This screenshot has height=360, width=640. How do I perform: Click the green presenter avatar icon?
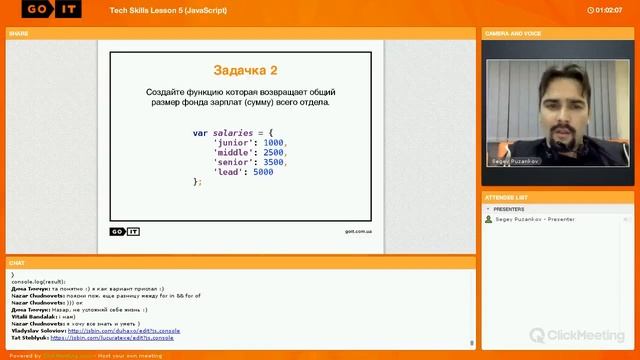[x=488, y=219]
